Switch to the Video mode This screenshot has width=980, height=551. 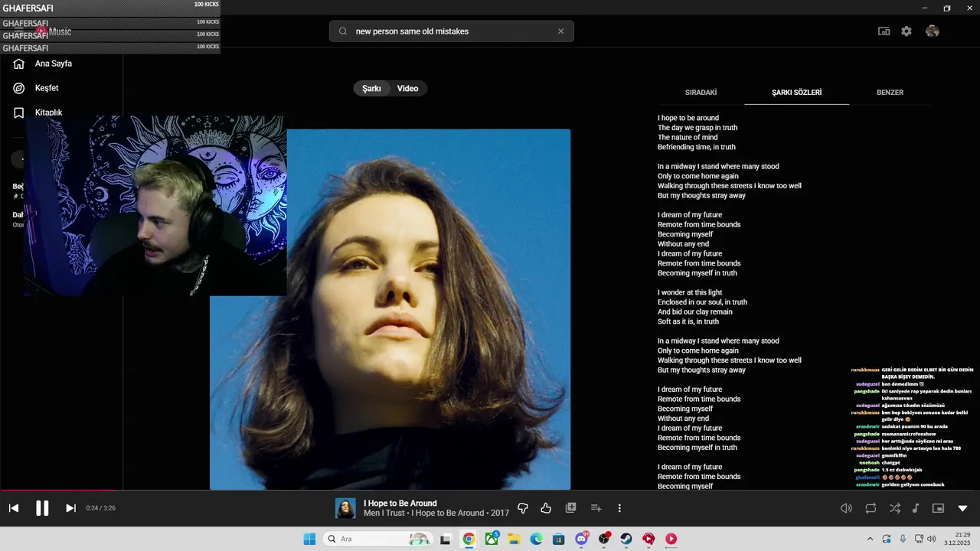tap(407, 89)
